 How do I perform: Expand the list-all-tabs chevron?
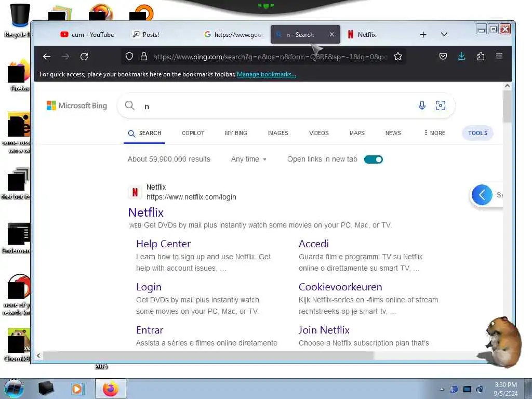pyautogui.click(x=444, y=34)
